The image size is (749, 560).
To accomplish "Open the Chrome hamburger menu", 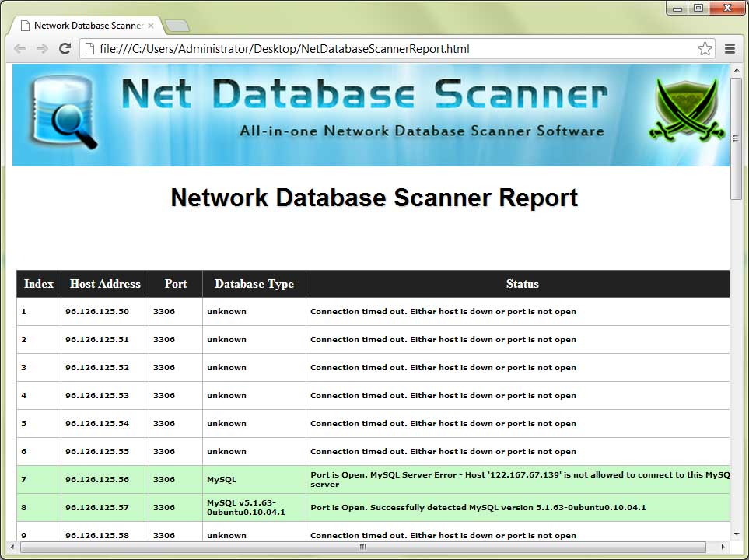I will click(x=730, y=49).
